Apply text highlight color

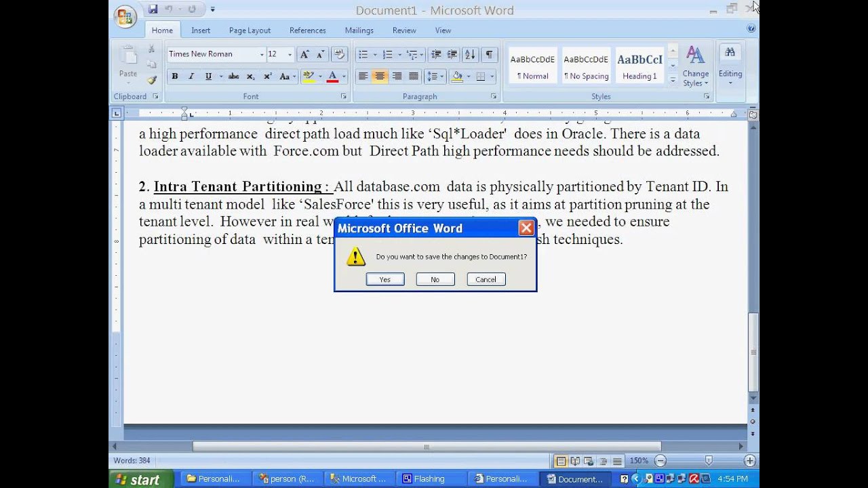(x=309, y=77)
